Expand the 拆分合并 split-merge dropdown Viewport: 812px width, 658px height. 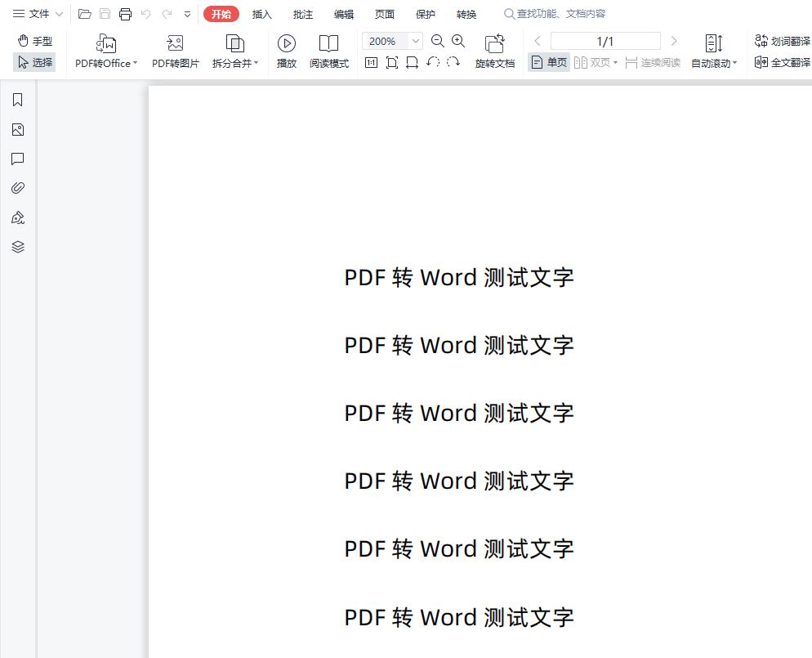click(x=234, y=62)
